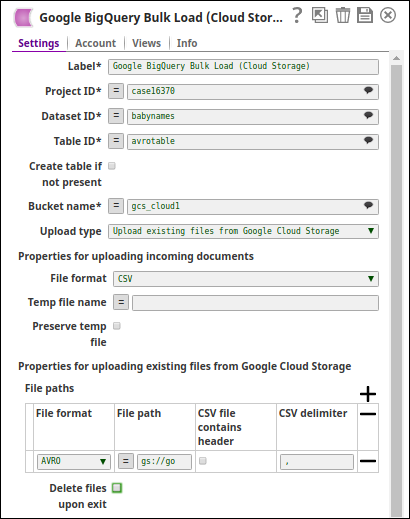
Task: Remove the AVRO file path row
Action: click(x=368, y=461)
